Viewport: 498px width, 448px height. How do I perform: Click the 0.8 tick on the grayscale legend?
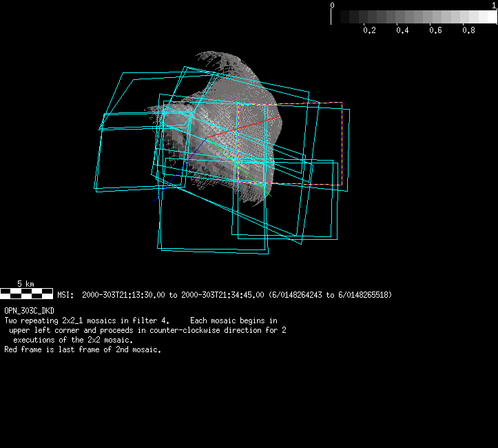pos(468,30)
